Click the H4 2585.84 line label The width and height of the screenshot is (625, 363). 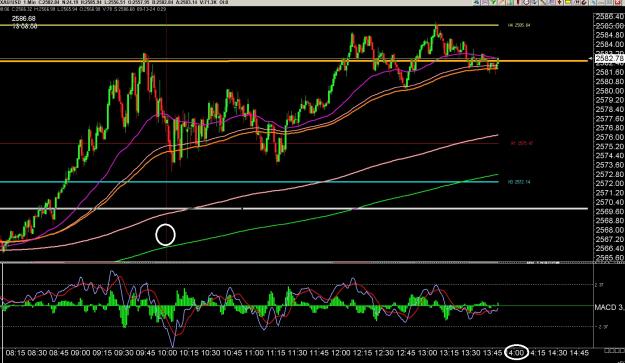coord(519,25)
